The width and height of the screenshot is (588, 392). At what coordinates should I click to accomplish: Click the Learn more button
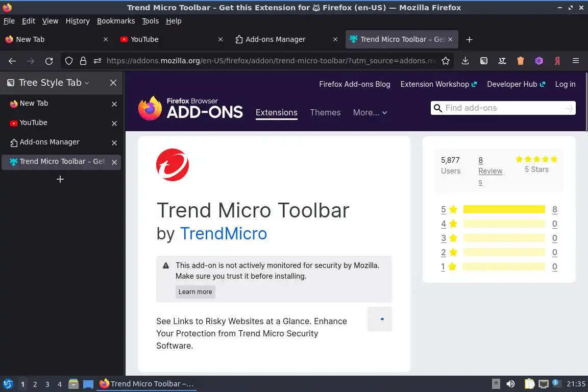click(x=195, y=292)
